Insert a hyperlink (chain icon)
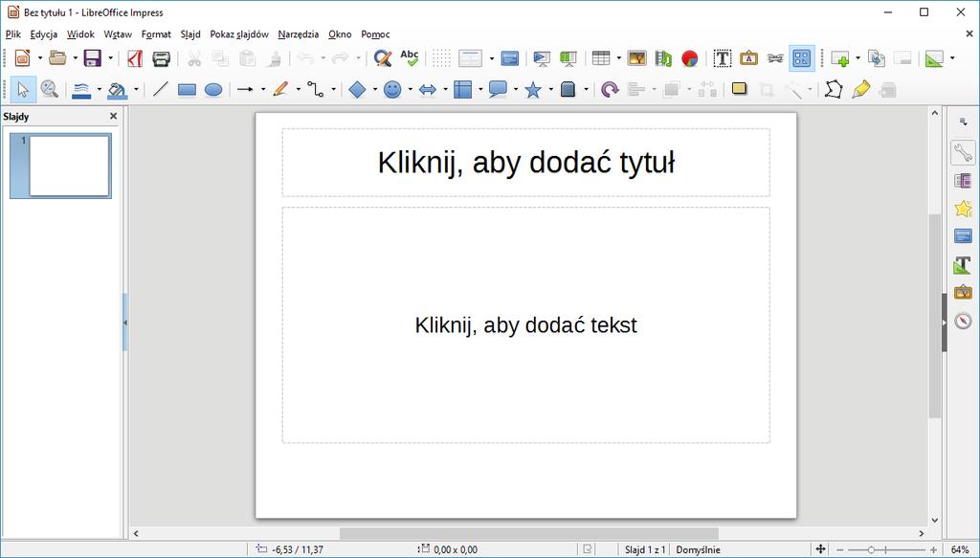Screen dimensions: 980x558 tap(775, 58)
